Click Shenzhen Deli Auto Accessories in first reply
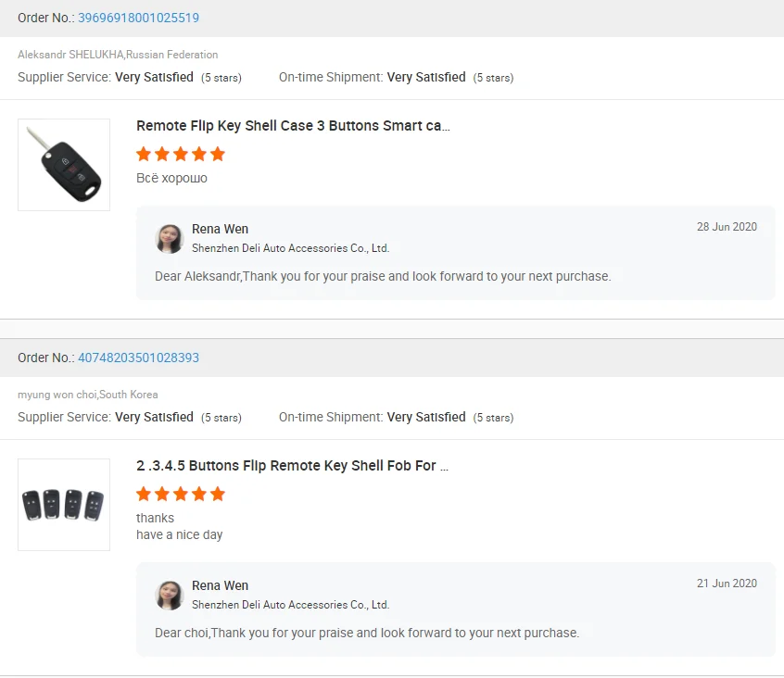 pyautogui.click(x=290, y=248)
